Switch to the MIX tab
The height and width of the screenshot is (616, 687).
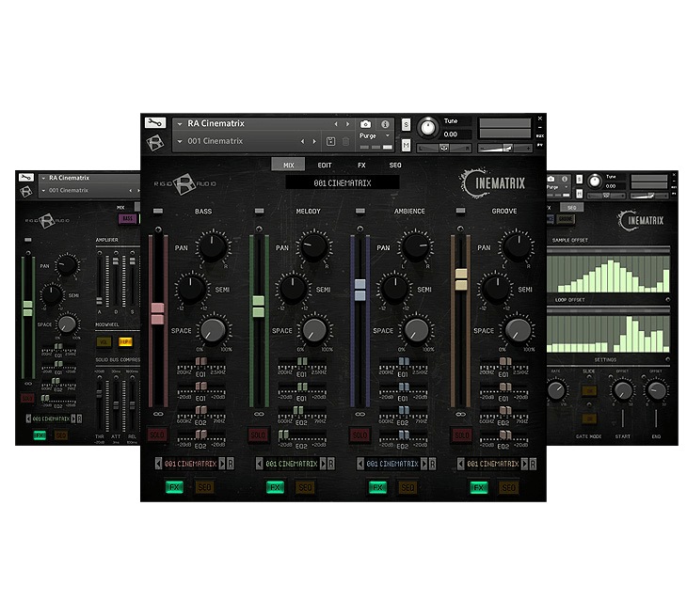288,166
